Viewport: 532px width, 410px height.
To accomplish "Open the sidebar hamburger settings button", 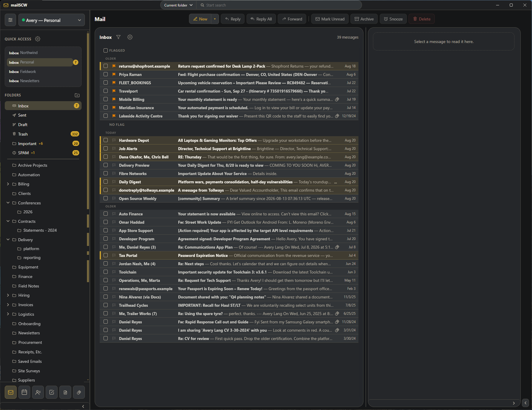I will point(10,20).
